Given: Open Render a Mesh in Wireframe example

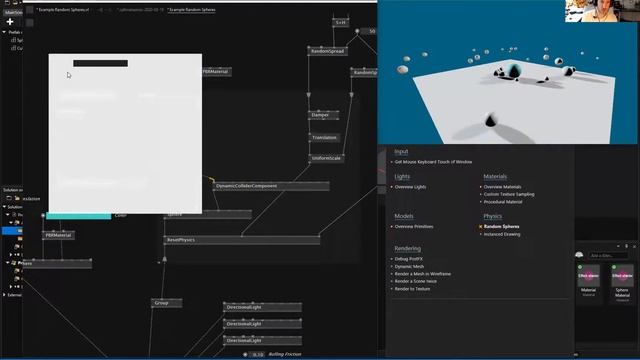Looking at the screenshot, I should 423,274.
